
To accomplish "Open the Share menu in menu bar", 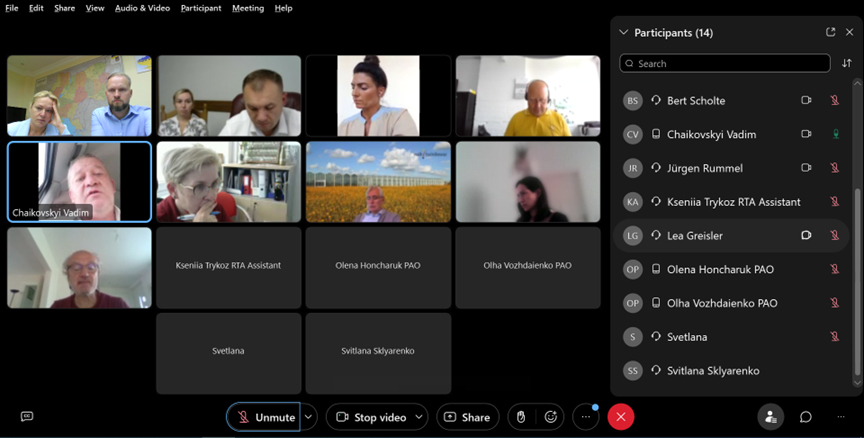I will tap(64, 8).
